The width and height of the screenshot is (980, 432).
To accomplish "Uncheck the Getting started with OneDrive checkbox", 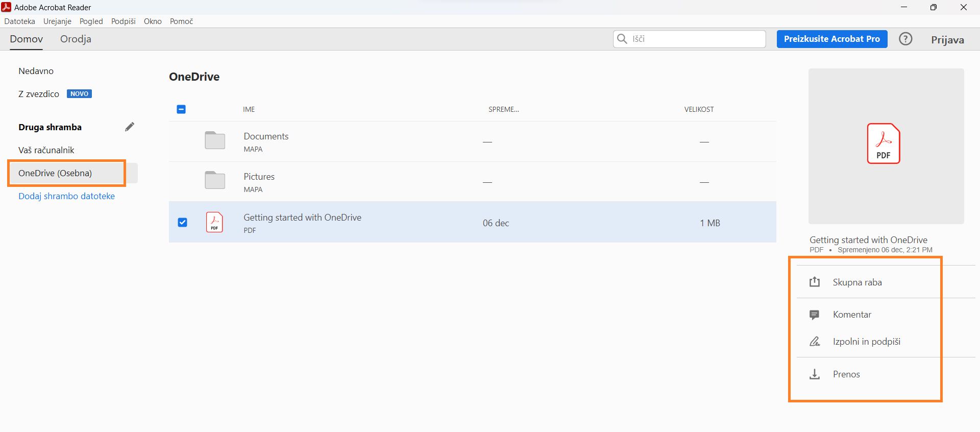I will (182, 223).
